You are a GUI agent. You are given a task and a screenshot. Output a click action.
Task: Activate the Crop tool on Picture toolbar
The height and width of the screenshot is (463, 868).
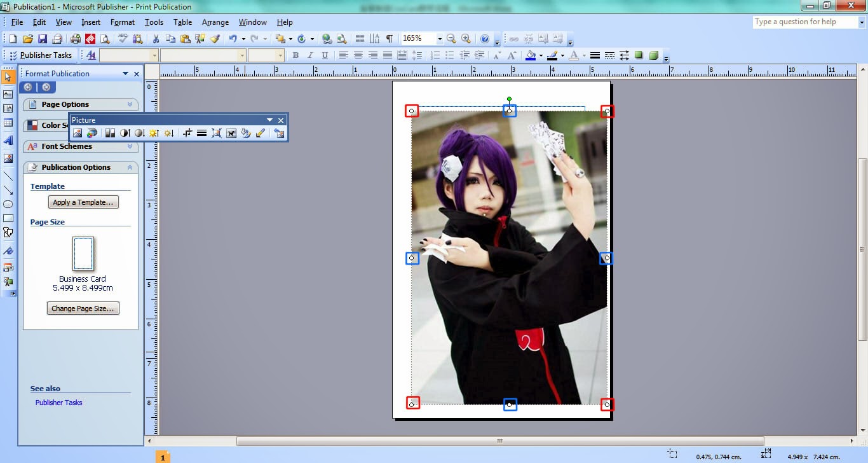(187, 133)
